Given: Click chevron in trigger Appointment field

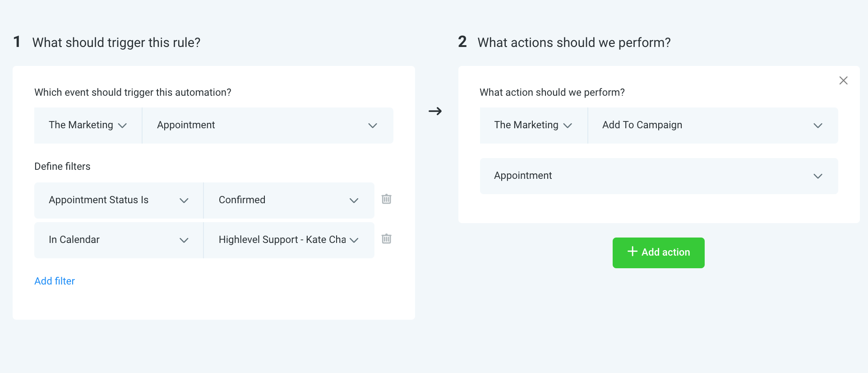Looking at the screenshot, I should [x=373, y=126].
